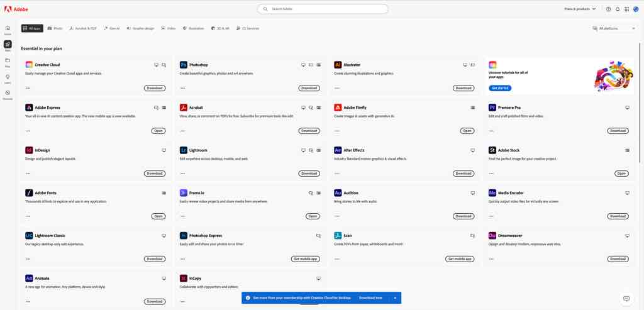Open the All platforms filter dropdown
This screenshot has width=644, height=310.
point(614,28)
